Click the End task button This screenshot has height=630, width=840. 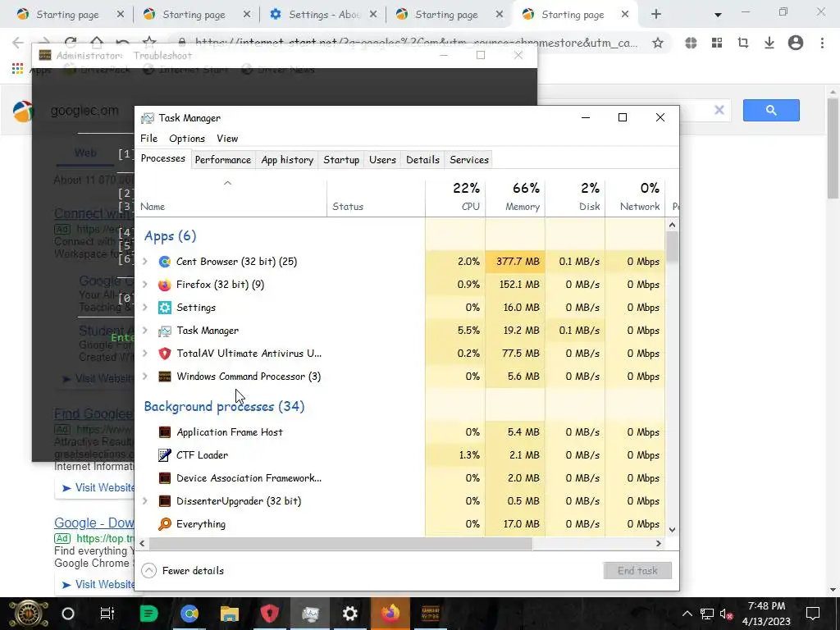[x=637, y=571]
